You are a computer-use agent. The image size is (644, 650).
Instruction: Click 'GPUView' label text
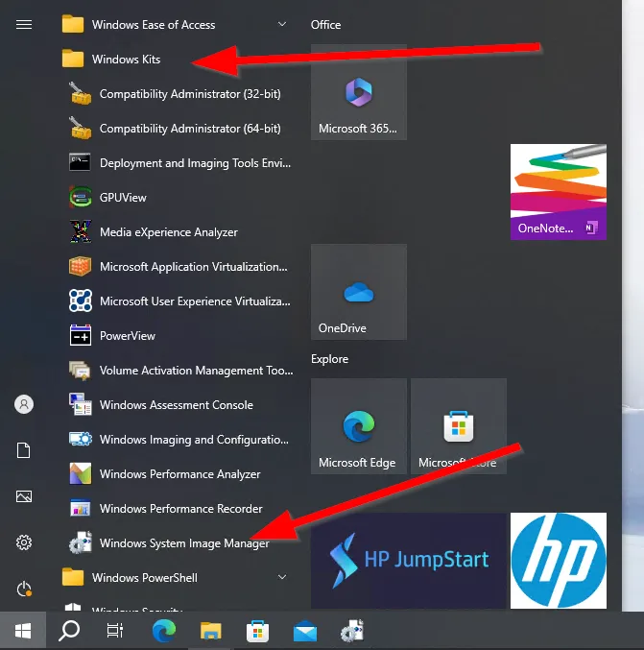pos(123,198)
